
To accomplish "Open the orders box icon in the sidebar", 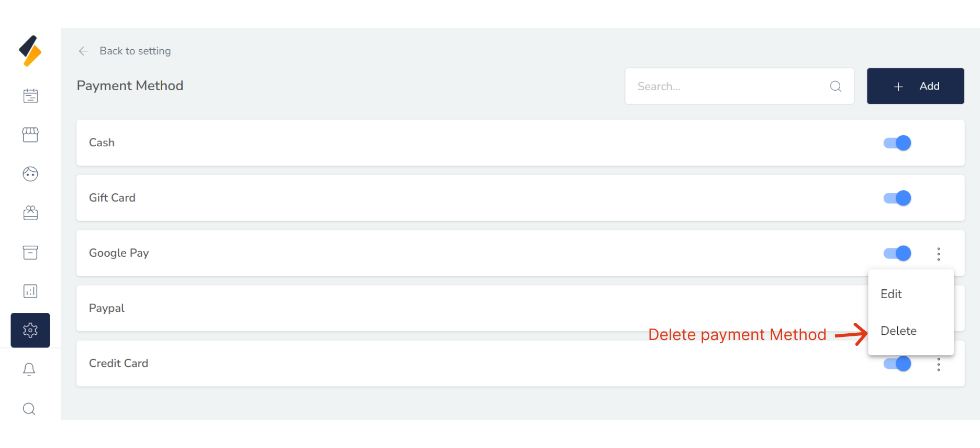I will 30,253.
